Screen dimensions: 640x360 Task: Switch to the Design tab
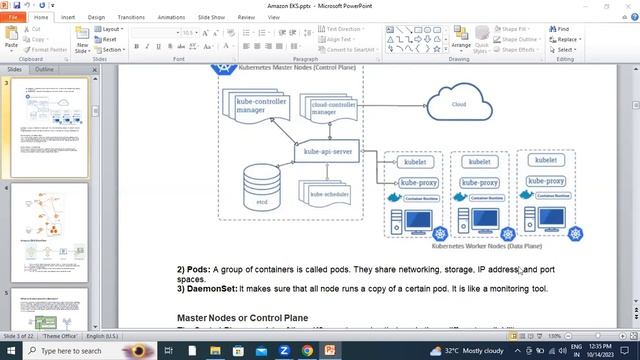(x=96, y=18)
